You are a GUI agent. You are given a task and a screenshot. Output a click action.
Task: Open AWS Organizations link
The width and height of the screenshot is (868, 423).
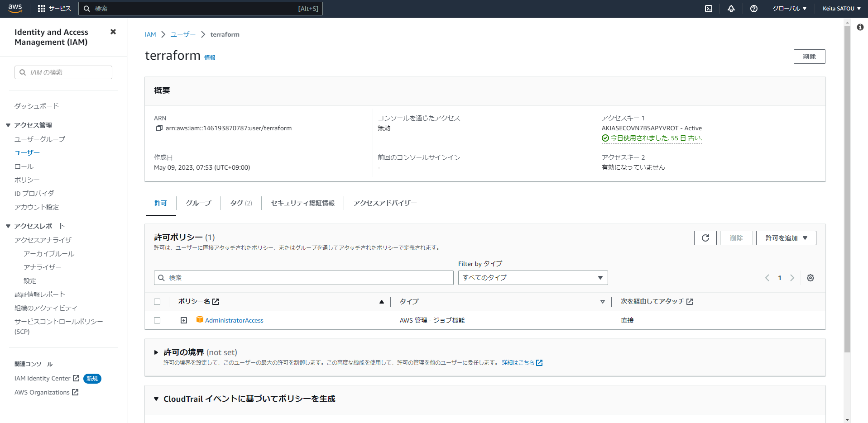pyautogui.click(x=46, y=392)
